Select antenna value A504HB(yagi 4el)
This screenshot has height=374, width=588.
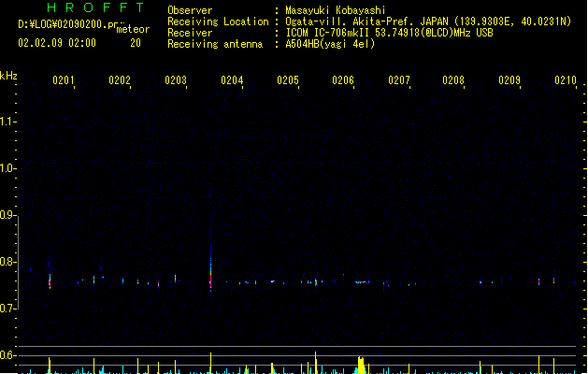click(330, 44)
